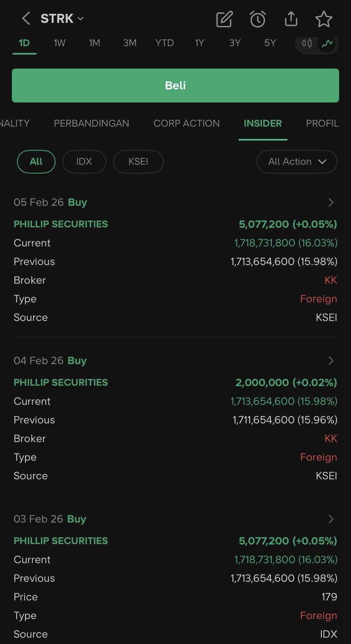Open the 03 Feb 26 transaction arrow
Image resolution: width=351 pixels, height=644 pixels.
pyautogui.click(x=331, y=519)
